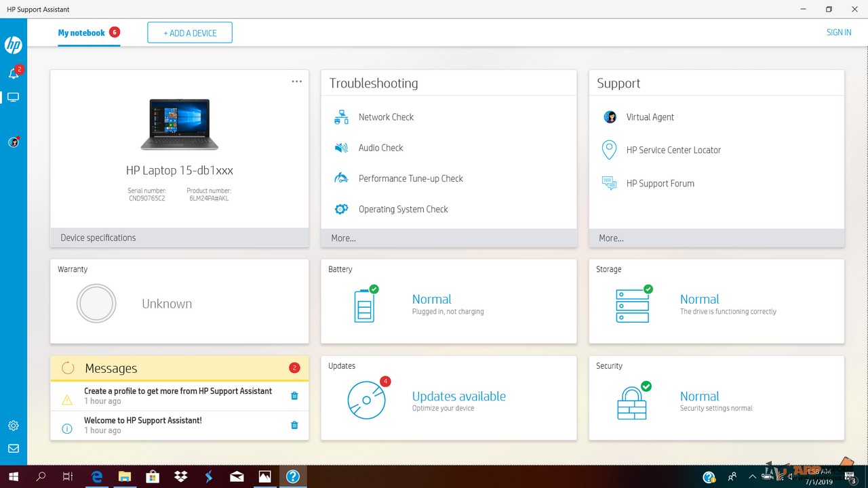Click the Warranty circle indicator
The image size is (868, 488).
coord(96,304)
